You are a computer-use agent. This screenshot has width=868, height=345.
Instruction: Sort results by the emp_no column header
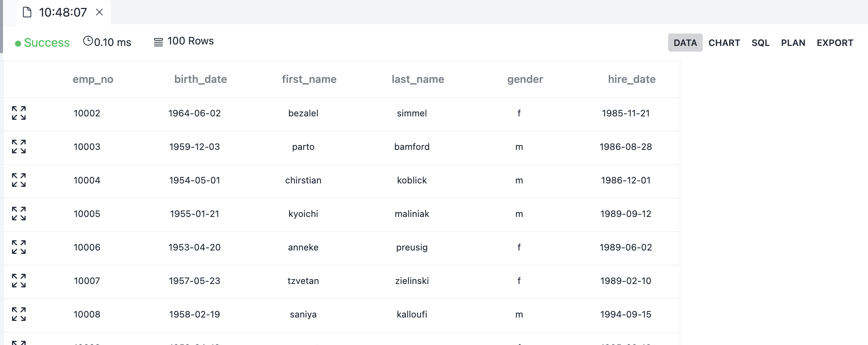(93, 79)
